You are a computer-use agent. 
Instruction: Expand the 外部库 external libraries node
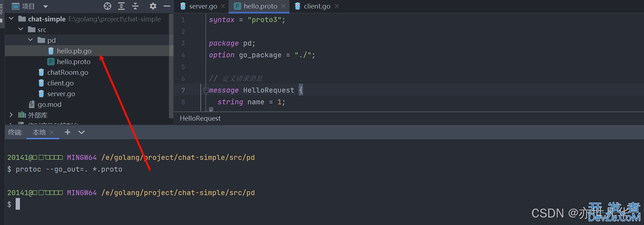point(11,115)
